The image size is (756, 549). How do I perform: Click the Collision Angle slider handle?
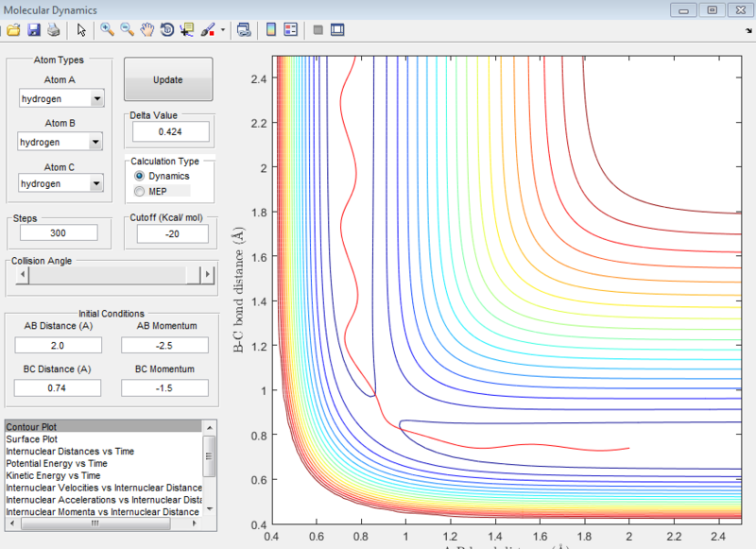click(x=193, y=275)
